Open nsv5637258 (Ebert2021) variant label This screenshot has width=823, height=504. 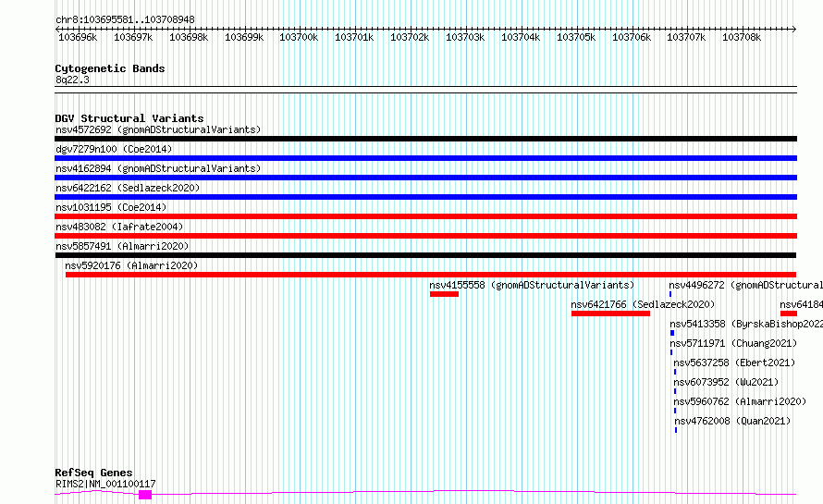(734, 363)
